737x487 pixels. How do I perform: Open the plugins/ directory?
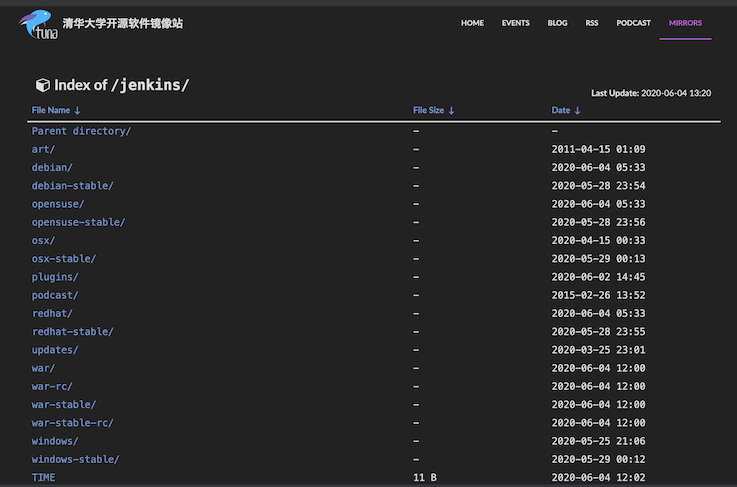tap(55, 277)
